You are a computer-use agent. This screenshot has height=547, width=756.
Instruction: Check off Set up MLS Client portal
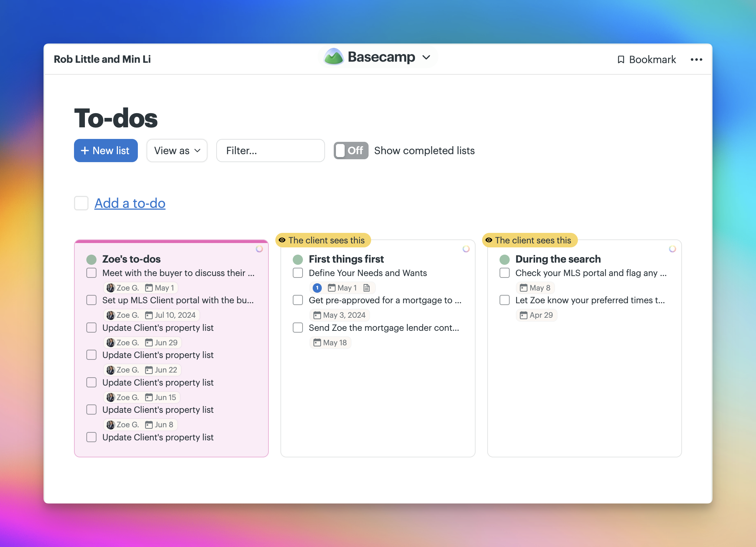click(91, 300)
